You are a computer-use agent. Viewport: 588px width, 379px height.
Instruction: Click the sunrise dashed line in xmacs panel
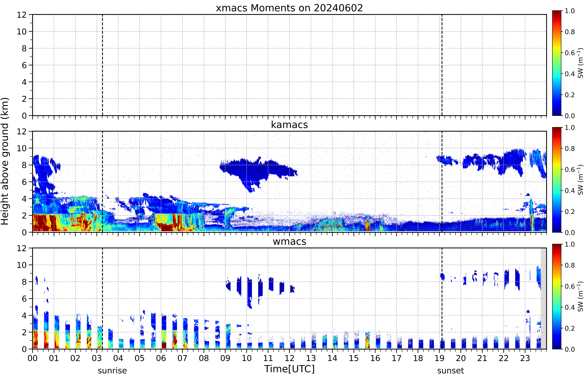point(102,65)
